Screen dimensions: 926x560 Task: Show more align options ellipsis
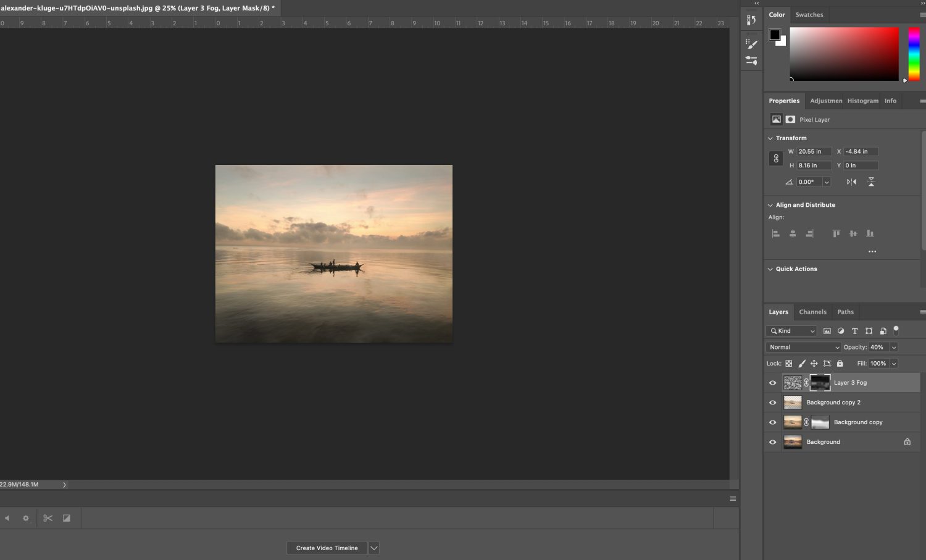tap(872, 251)
